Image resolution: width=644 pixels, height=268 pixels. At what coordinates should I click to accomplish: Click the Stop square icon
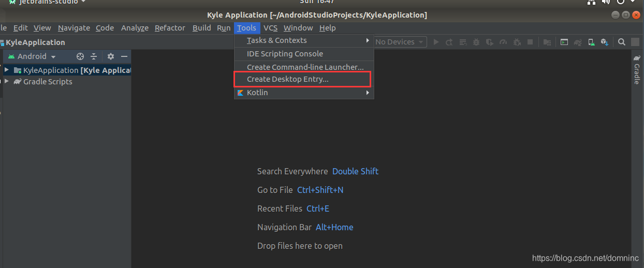point(530,42)
